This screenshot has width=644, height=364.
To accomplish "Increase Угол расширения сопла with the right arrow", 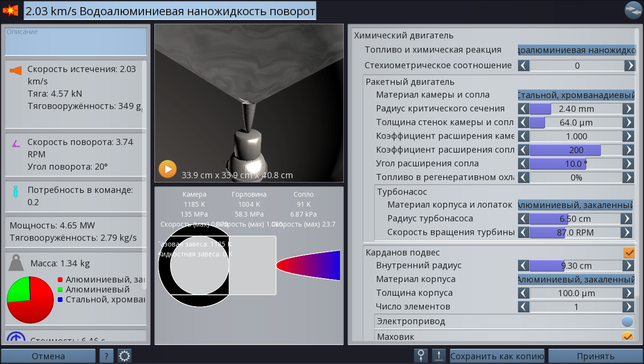I will pyautogui.click(x=628, y=164).
